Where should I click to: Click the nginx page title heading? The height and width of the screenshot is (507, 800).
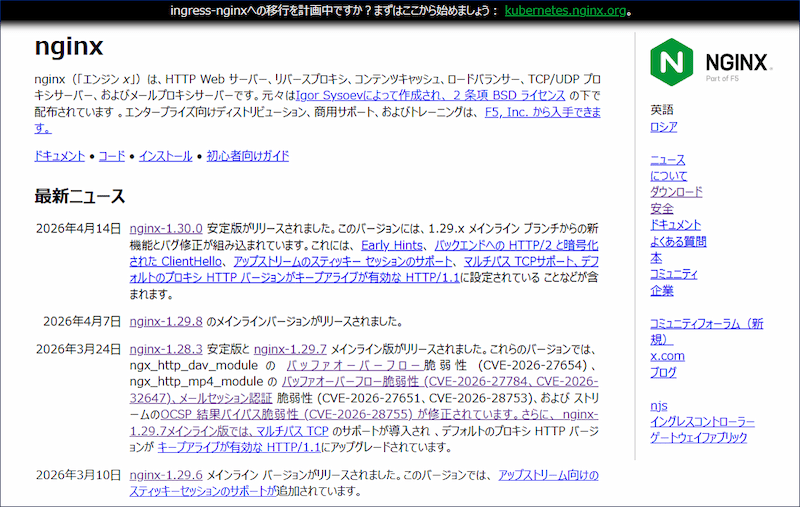click(69, 47)
